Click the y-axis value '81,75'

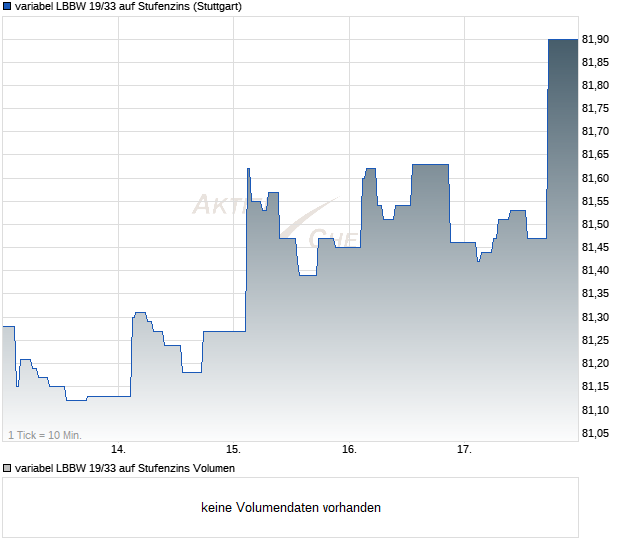[595, 108]
